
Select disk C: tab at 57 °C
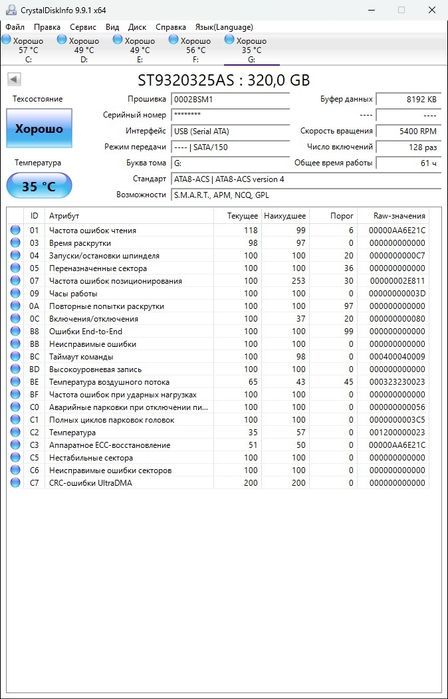28,50
